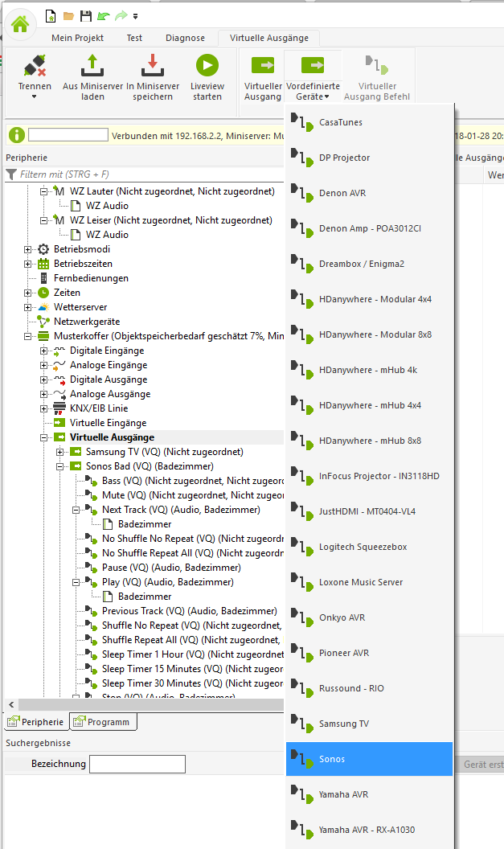Click the tree horizontal scrollbar left arrow
This screenshot has height=849, width=504.
tap(11, 704)
